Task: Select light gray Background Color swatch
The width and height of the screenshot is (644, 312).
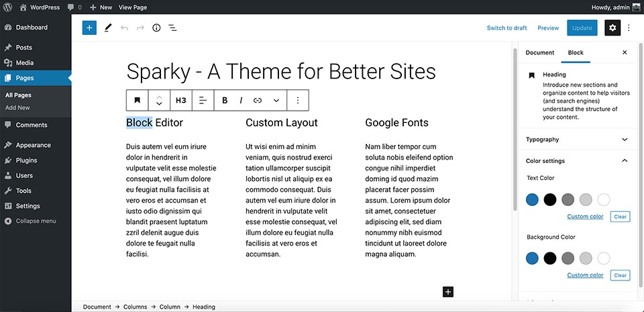Action: (586, 258)
